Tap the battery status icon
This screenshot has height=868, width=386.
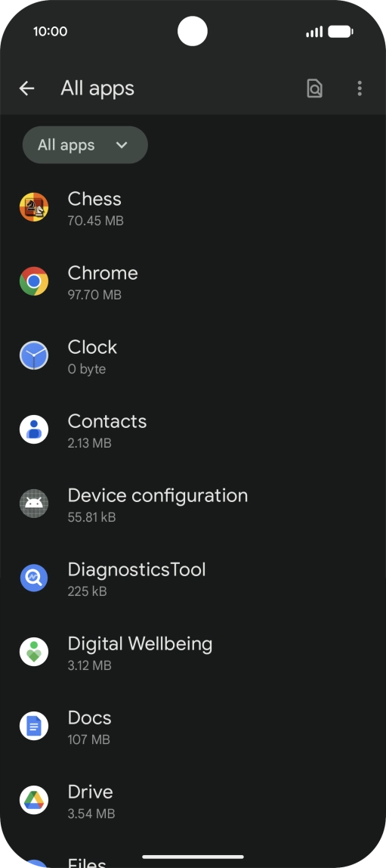(341, 32)
